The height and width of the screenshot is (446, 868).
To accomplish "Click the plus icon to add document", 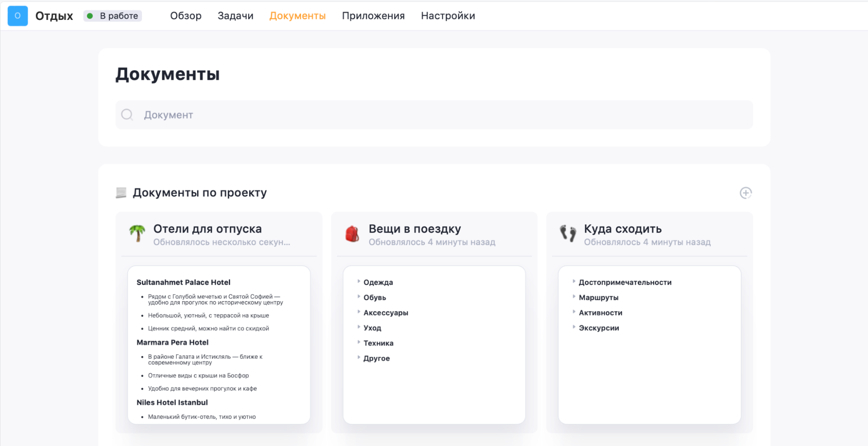I will (x=745, y=193).
